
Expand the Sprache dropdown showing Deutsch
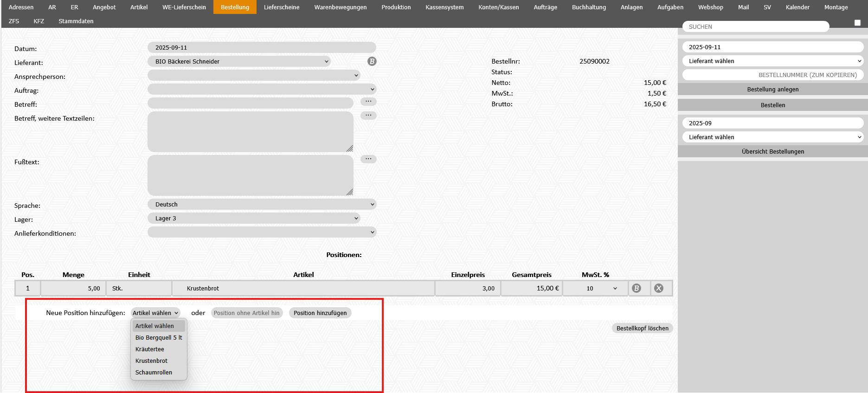(262, 204)
